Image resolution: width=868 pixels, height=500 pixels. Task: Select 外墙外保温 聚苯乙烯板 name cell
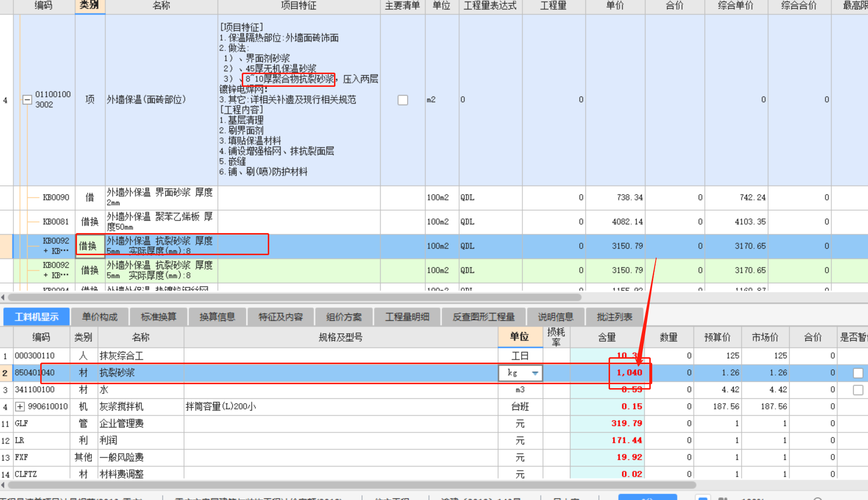(x=161, y=222)
